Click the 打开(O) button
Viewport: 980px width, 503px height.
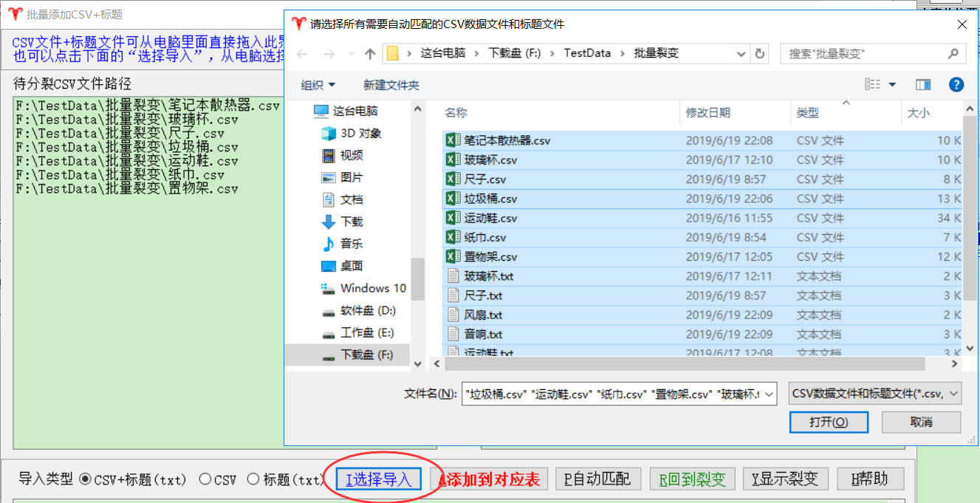[828, 422]
